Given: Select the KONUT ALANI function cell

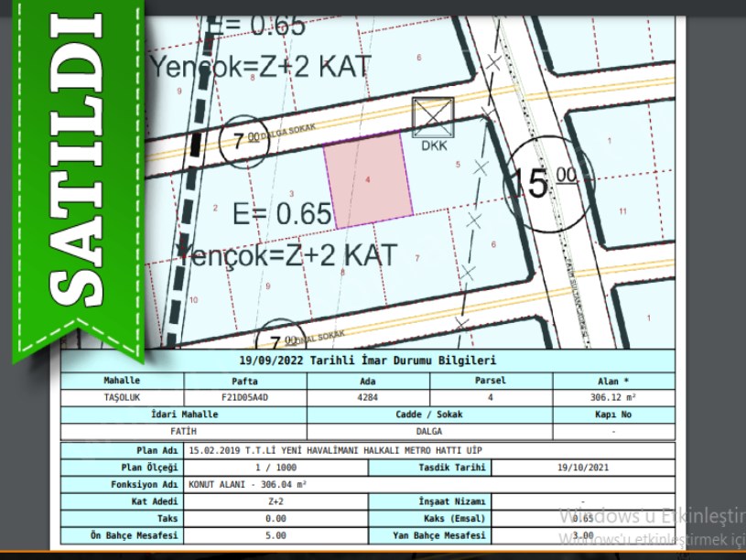Looking at the screenshot, I should click(248, 484).
